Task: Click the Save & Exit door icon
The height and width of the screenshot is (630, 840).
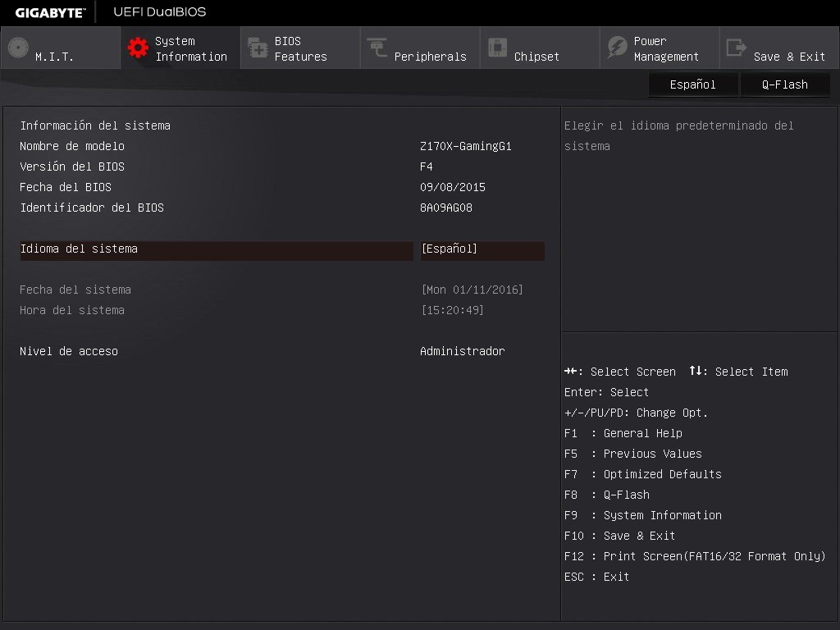Action: (x=734, y=48)
